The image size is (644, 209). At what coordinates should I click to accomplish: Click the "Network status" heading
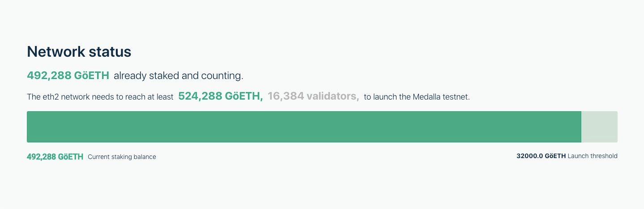point(79,52)
